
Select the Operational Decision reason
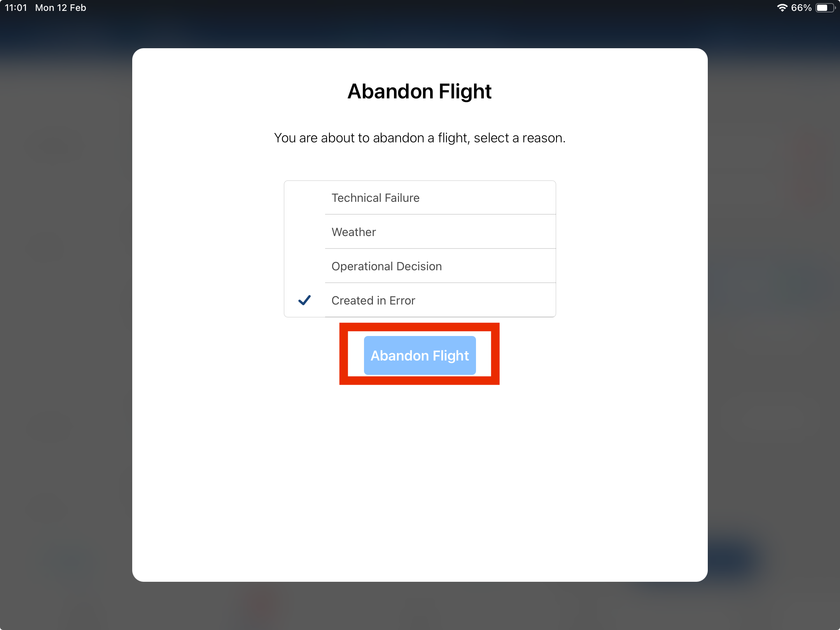[386, 266]
